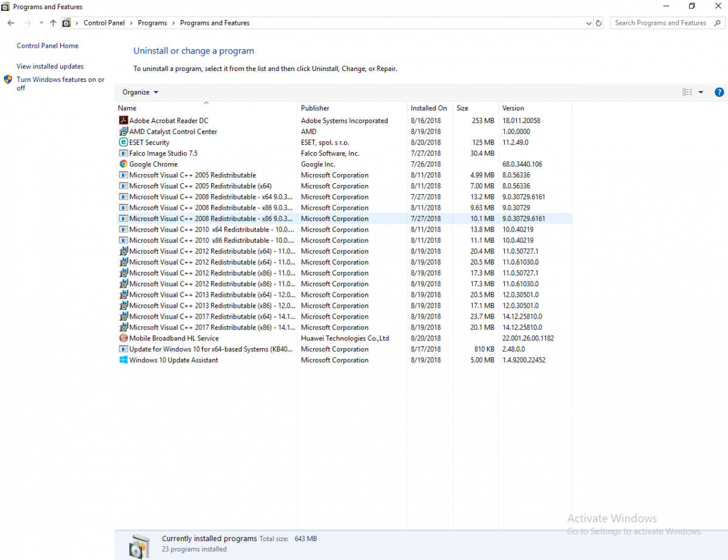Go up one level with the Up arrow
This screenshot has width=728, height=560.
(53, 23)
